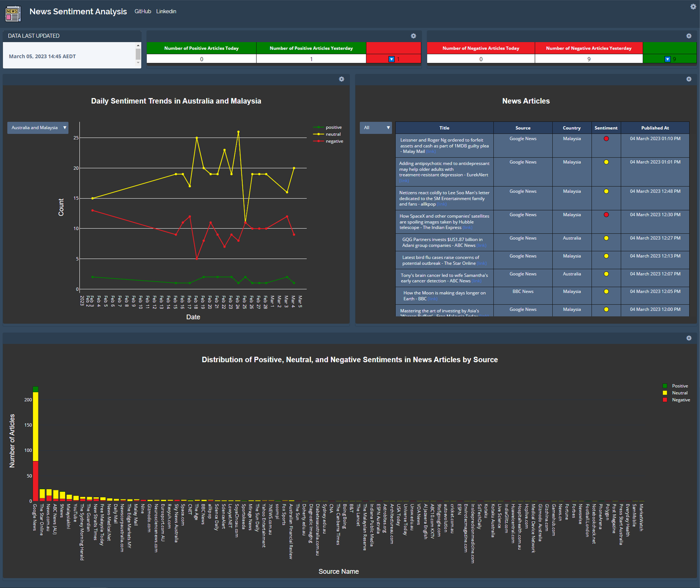Screen dimensions: 700x588
Task: Click the blue down-arrow in negative change cell
Action: click(667, 59)
